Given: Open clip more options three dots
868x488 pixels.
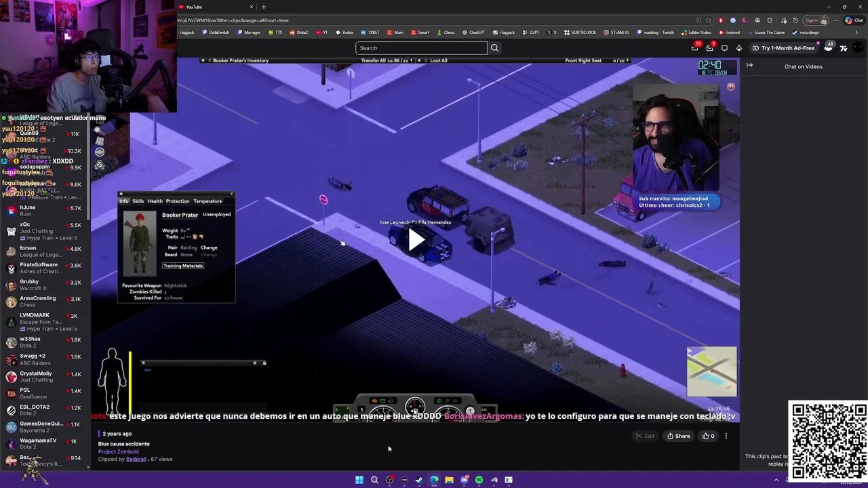Looking at the screenshot, I should coord(726,436).
